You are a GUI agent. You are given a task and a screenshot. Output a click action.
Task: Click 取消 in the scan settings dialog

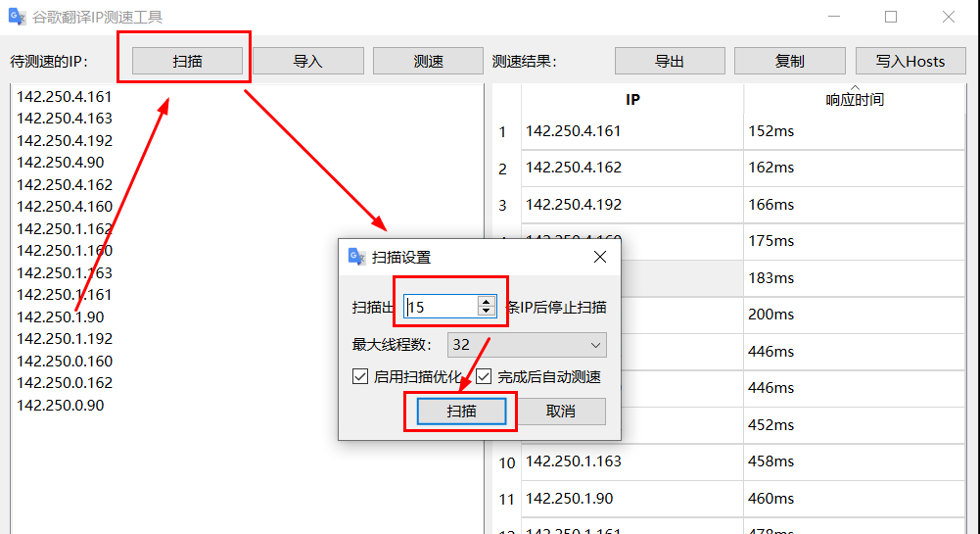pyautogui.click(x=561, y=412)
